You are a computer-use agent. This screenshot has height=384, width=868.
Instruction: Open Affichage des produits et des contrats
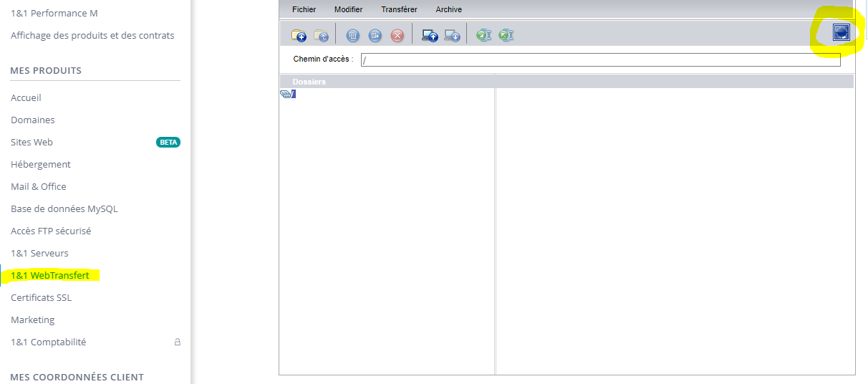pyautogui.click(x=92, y=35)
